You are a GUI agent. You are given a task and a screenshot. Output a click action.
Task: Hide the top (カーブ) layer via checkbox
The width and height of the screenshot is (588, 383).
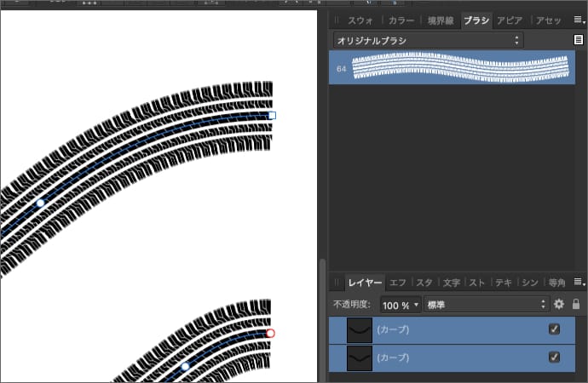(555, 329)
